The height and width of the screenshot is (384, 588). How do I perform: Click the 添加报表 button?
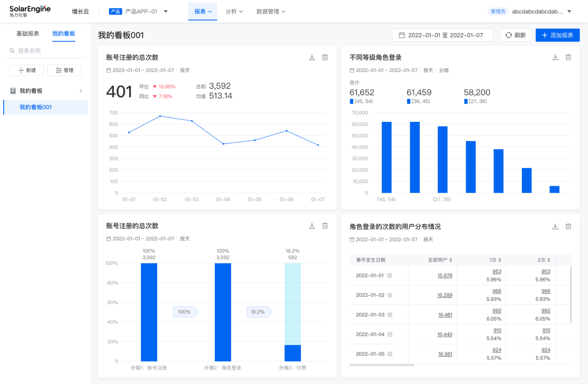[x=557, y=35]
